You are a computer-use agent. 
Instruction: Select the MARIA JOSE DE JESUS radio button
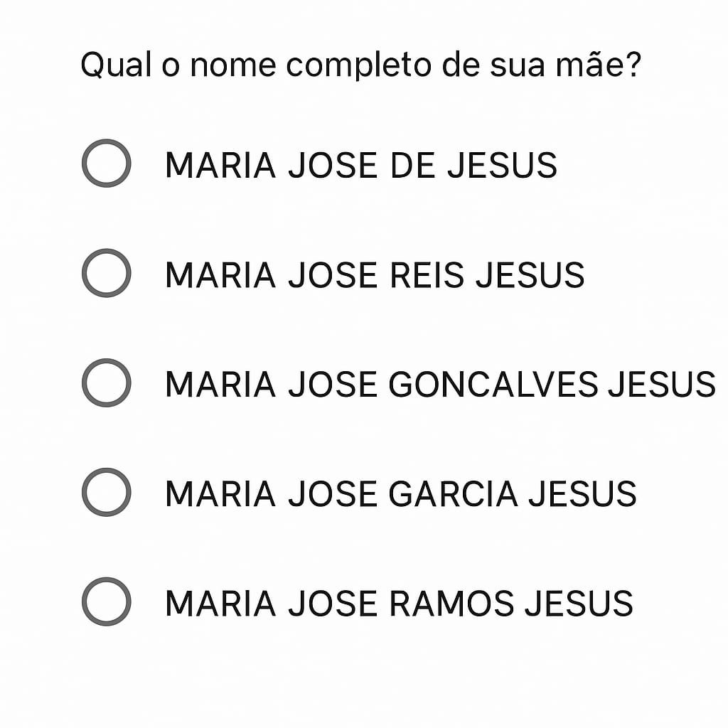106,163
